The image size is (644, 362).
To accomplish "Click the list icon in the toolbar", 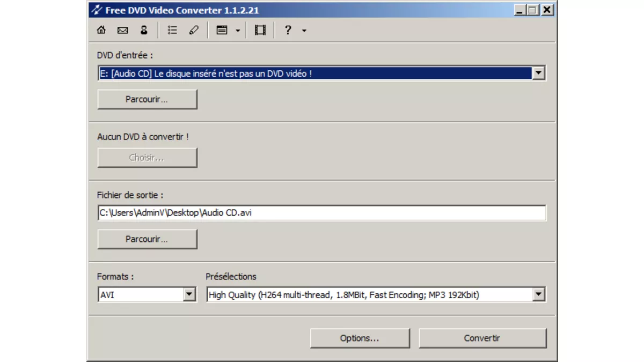I will tap(172, 31).
